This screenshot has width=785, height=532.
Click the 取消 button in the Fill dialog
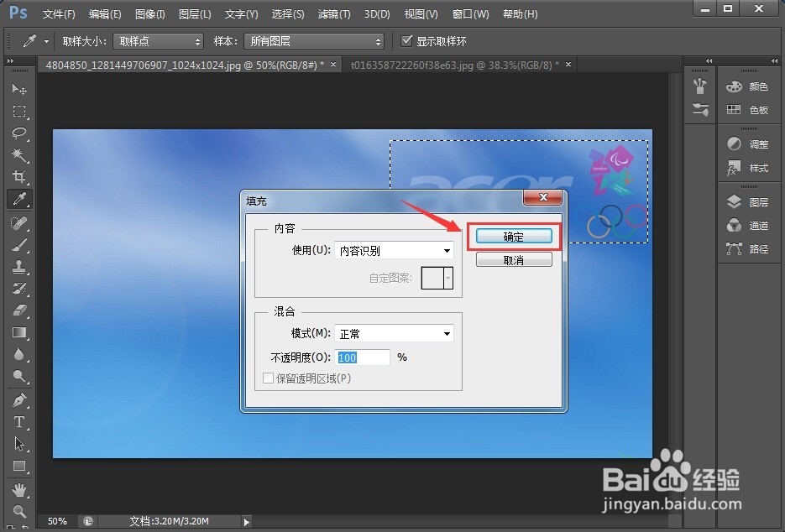coord(513,258)
